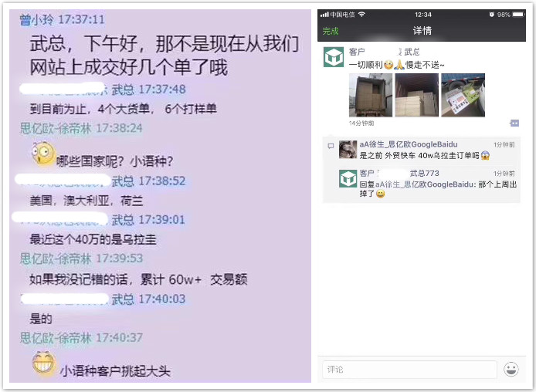Screen dimensions: 536x392
Task: Tap aA徐生_思亿欧GoogleBaidu commenter avatar
Action: click(348, 150)
